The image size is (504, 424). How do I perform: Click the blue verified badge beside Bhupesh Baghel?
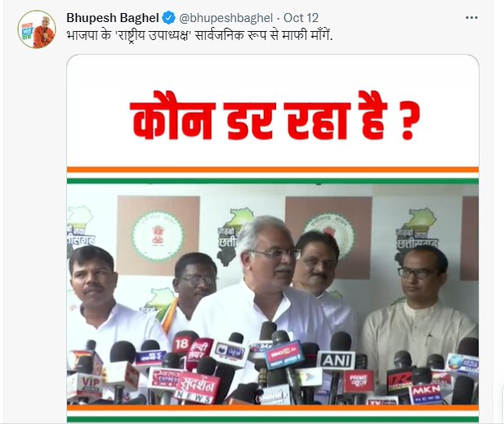pyautogui.click(x=168, y=18)
